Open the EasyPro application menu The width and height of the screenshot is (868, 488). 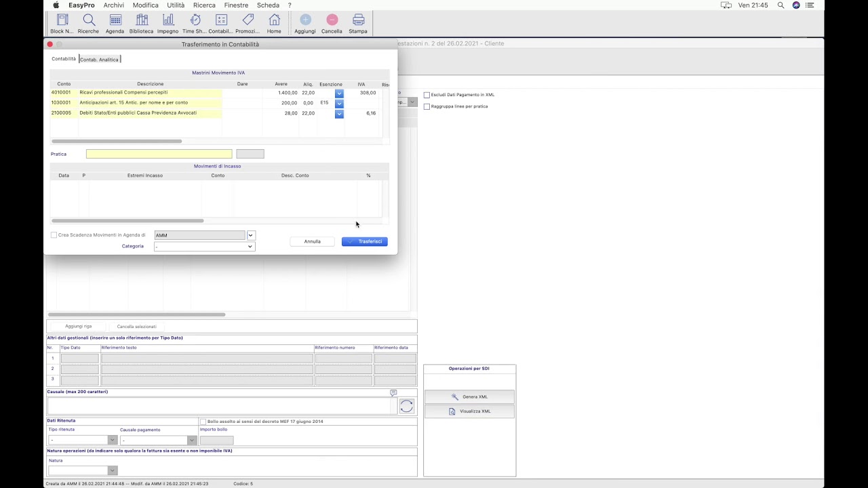(x=81, y=5)
